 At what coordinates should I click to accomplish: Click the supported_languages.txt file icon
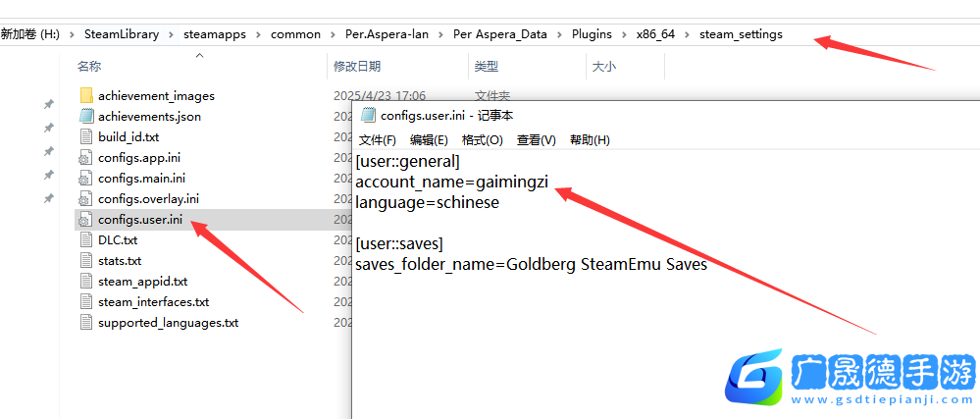(84, 323)
